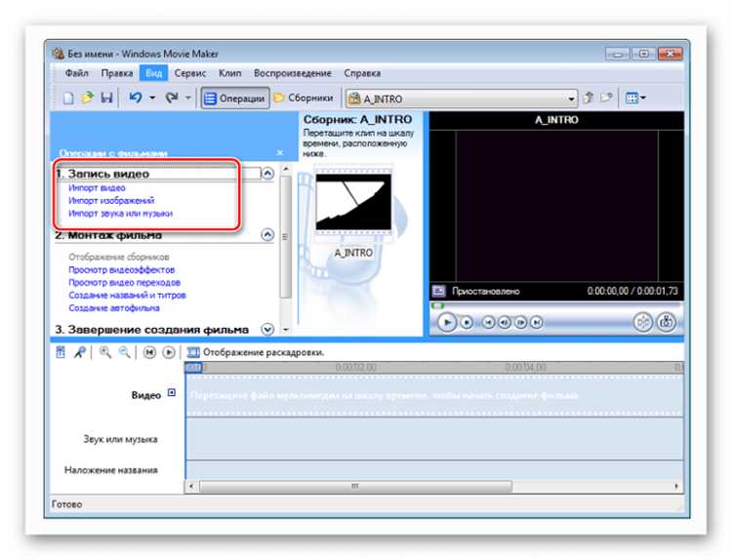
Task: Click the tasks pane vertical scrollbar
Action: coord(286,237)
